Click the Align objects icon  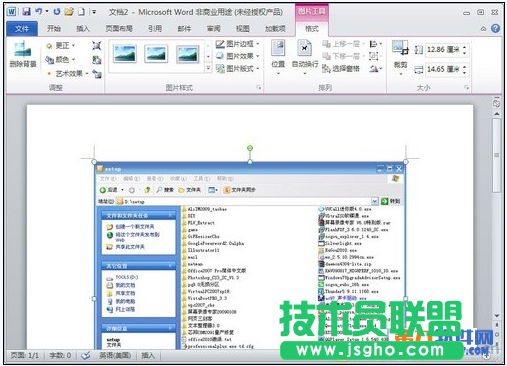click(375, 44)
